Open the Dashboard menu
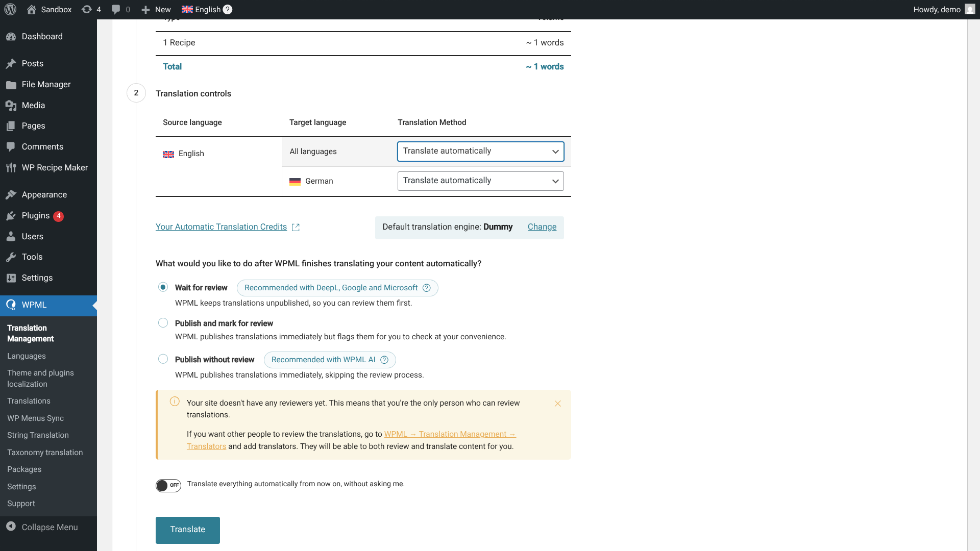The height and width of the screenshot is (551, 980). 48,37
